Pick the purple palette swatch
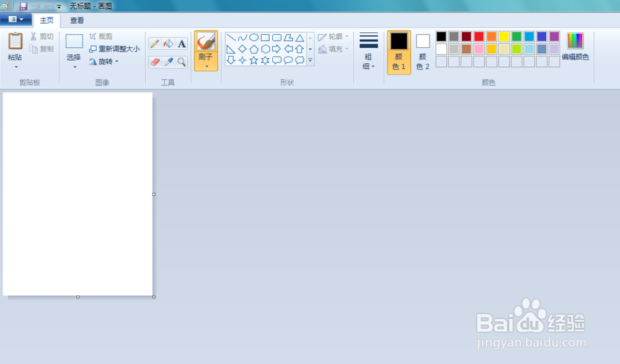 click(554, 37)
